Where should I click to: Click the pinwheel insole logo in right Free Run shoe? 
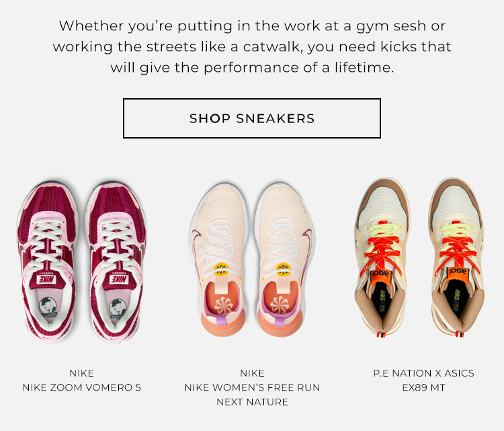click(280, 305)
